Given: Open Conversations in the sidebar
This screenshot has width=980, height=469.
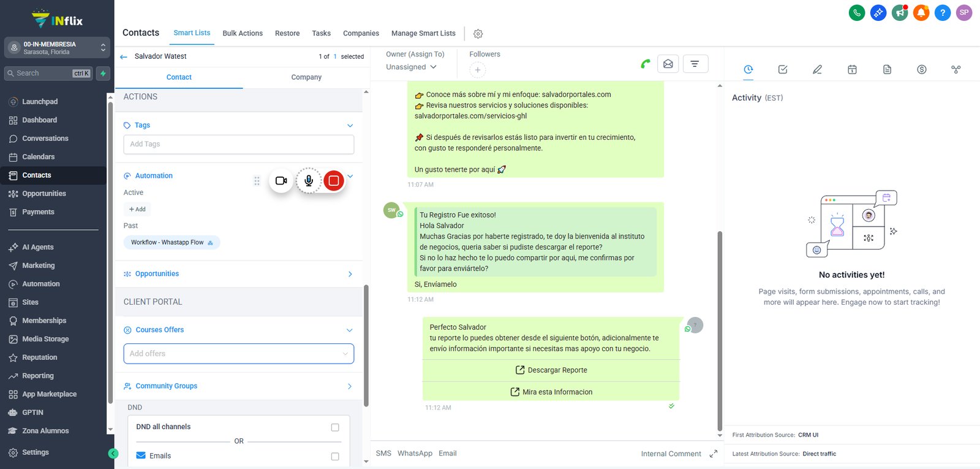Looking at the screenshot, I should 45,139.
